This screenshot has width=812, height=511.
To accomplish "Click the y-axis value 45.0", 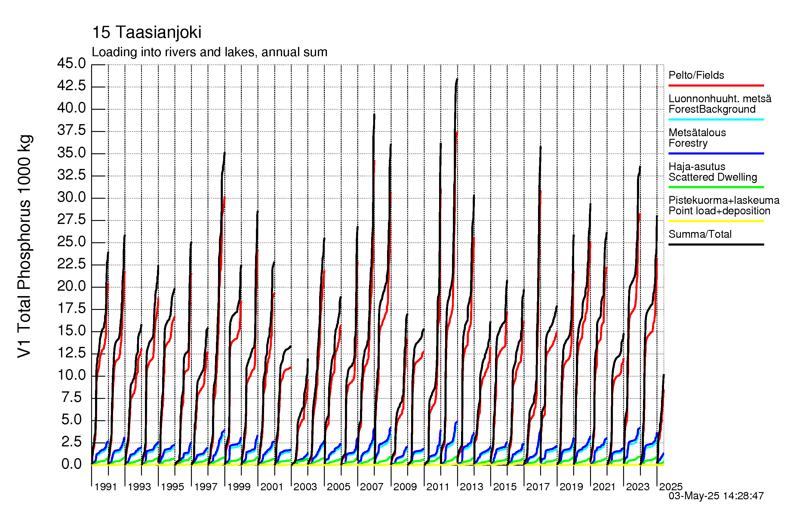I will [72, 63].
